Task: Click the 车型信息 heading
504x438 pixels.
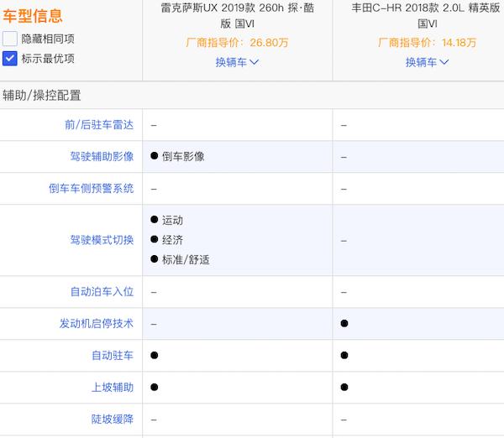Action: (x=33, y=15)
